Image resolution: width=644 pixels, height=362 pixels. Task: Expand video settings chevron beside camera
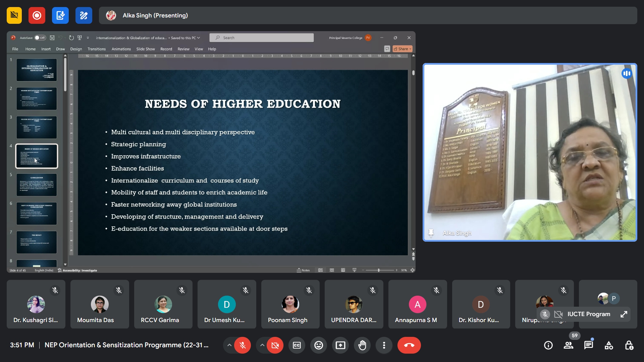click(x=262, y=345)
